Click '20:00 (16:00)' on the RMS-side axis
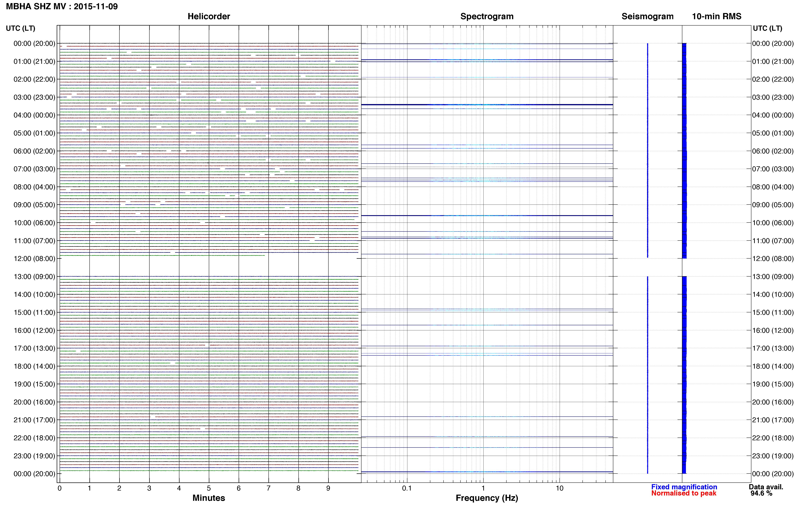Screen dimensions: 812x508 click(x=773, y=402)
